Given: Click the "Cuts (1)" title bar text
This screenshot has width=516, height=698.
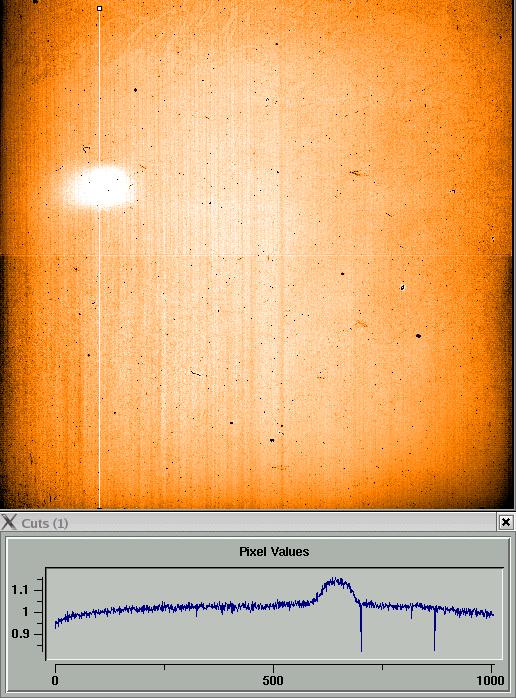Looking at the screenshot, I should pos(45,523).
